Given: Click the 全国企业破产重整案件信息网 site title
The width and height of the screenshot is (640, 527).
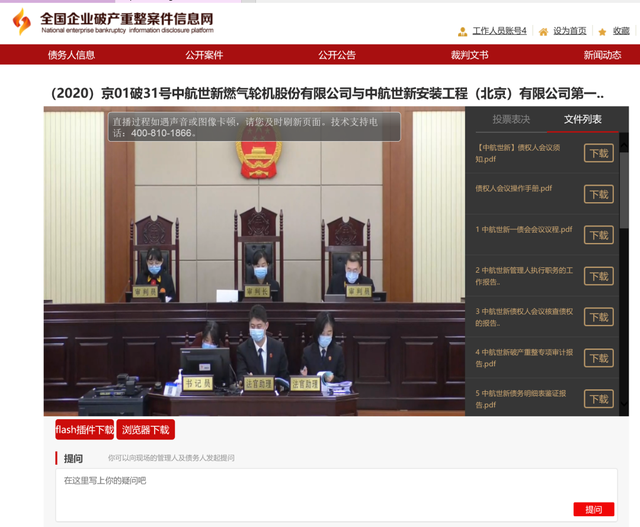Looking at the screenshot, I should [127, 18].
